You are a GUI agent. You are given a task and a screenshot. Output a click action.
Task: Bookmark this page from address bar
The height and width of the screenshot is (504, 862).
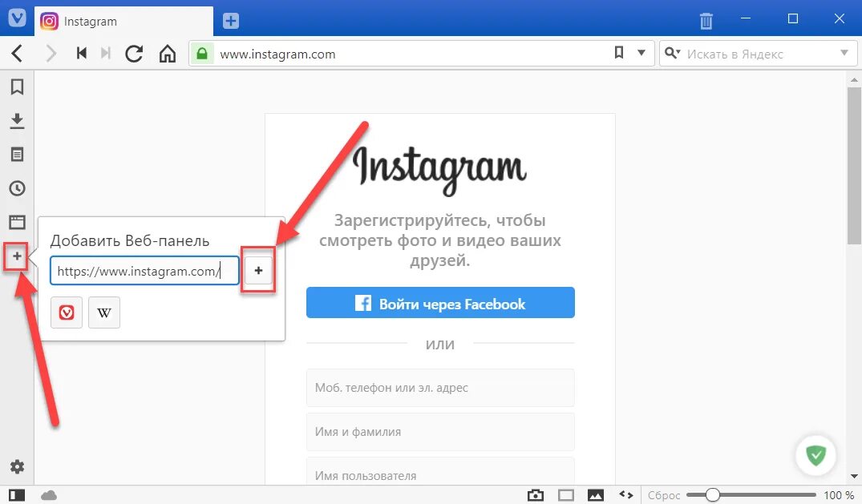619,53
